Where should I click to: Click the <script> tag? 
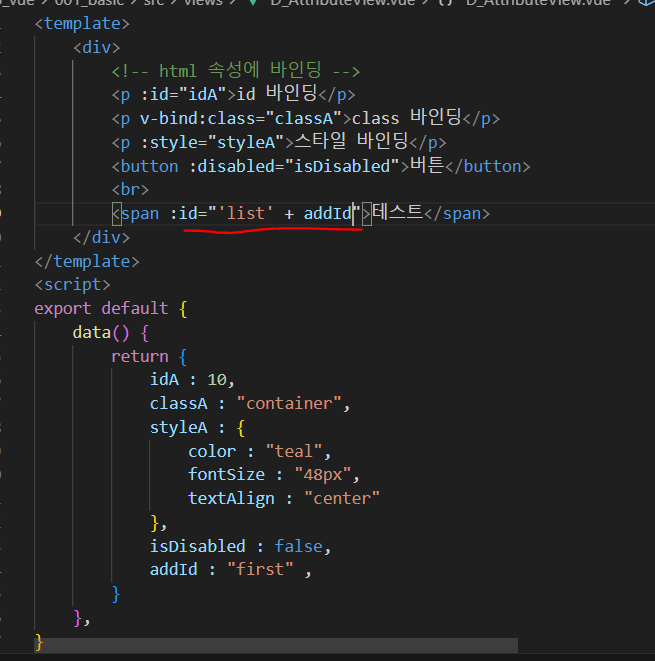click(72, 285)
